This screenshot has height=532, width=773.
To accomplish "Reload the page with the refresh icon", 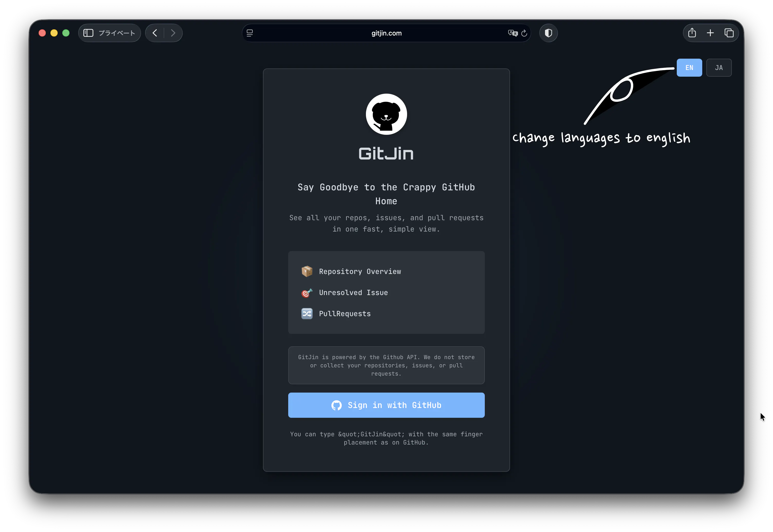I will click(x=524, y=33).
